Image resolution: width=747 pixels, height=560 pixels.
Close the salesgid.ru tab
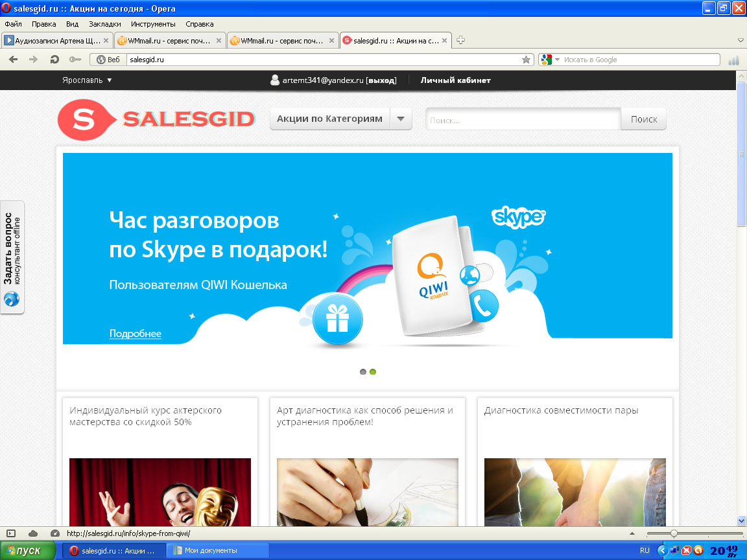[444, 40]
